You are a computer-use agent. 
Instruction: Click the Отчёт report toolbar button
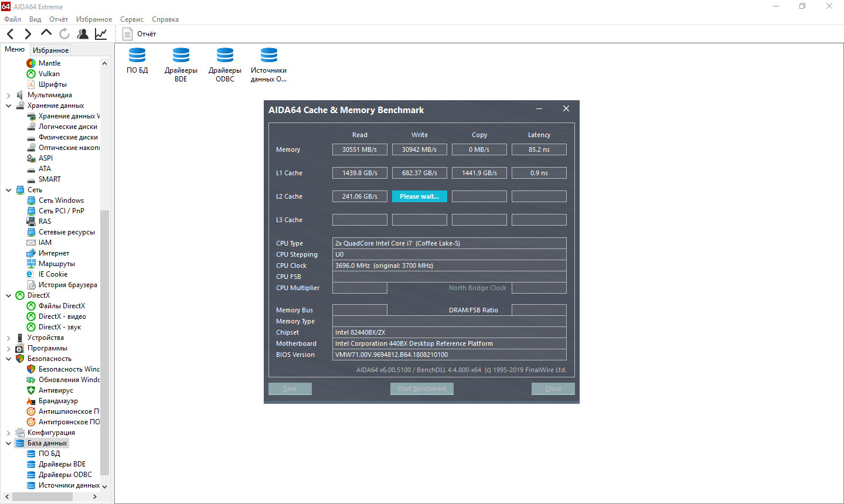point(139,34)
